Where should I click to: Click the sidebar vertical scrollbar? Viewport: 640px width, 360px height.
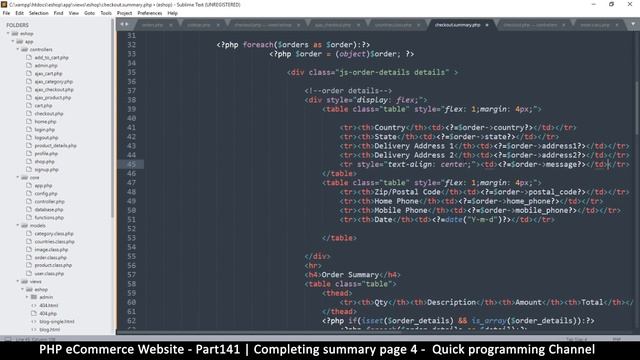coord(112,118)
